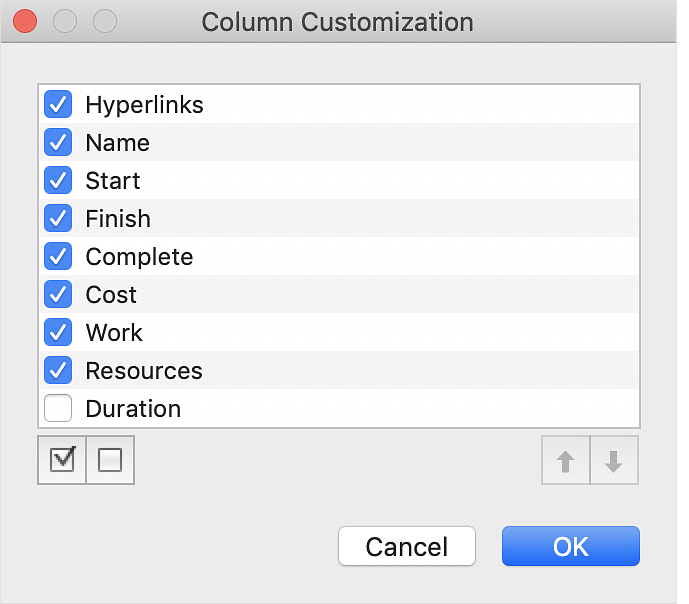Viewport: 689px width, 604px height.
Task: Click the check all columns icon
Action: [62, 460]
